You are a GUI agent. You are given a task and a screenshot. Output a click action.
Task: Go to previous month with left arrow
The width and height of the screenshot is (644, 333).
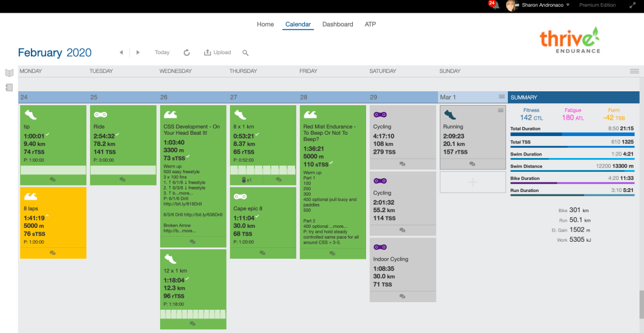121,53
